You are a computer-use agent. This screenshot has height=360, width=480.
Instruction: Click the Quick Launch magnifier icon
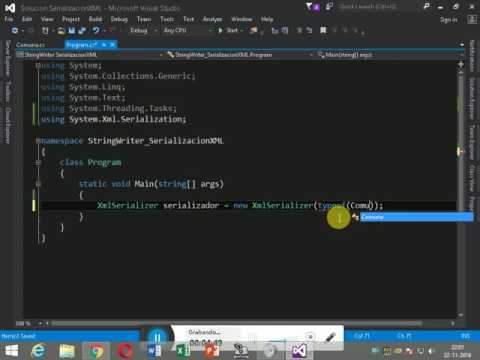[x=426, y=6]
